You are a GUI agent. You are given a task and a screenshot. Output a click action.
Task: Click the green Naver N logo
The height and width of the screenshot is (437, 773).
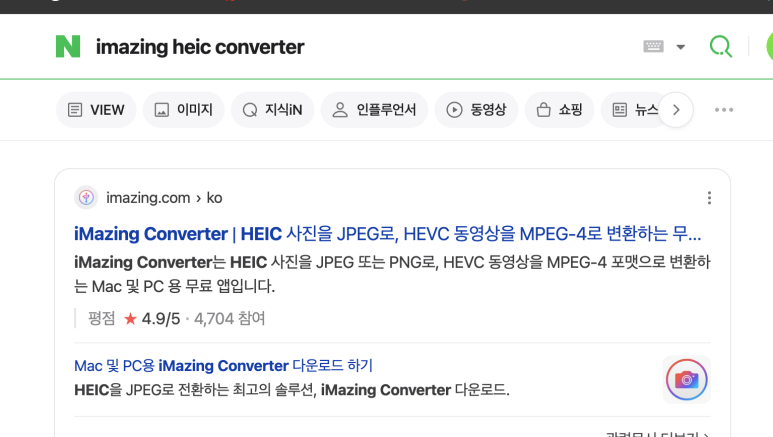[x=68, y=46]
